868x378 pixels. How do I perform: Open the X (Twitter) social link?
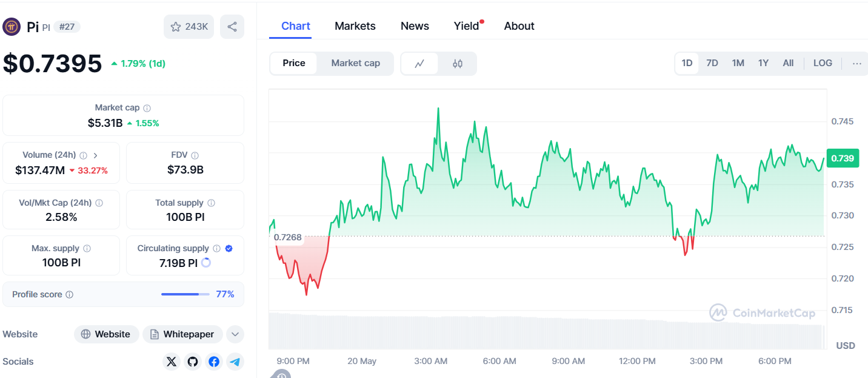(x=172, y=362)
